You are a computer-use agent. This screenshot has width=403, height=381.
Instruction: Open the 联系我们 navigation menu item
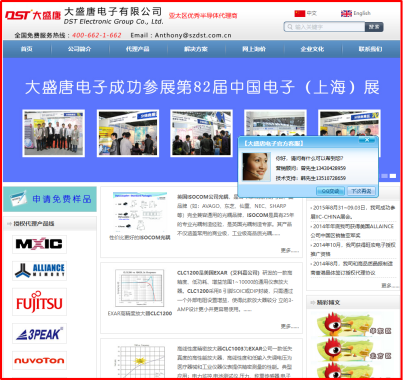pyautogui.click(x=370, y=49)
